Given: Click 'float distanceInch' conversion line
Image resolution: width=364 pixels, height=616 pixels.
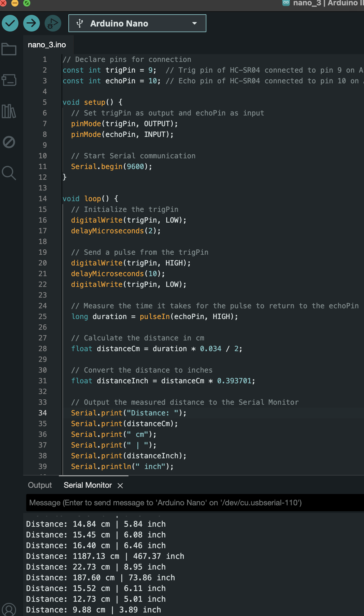Looking at the screenshot, I should [x=163, y=381].
